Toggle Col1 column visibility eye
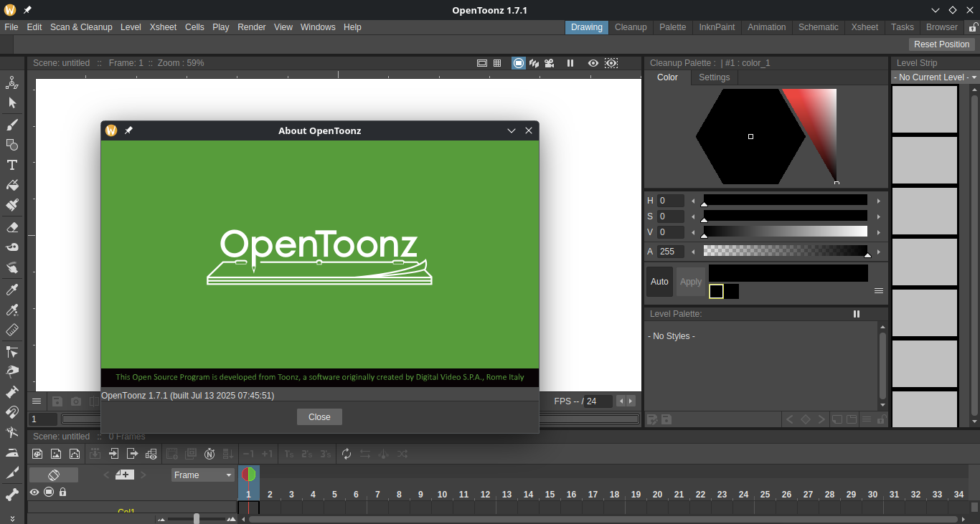Screen dimensions: 980x524 (x=34, y=492)
